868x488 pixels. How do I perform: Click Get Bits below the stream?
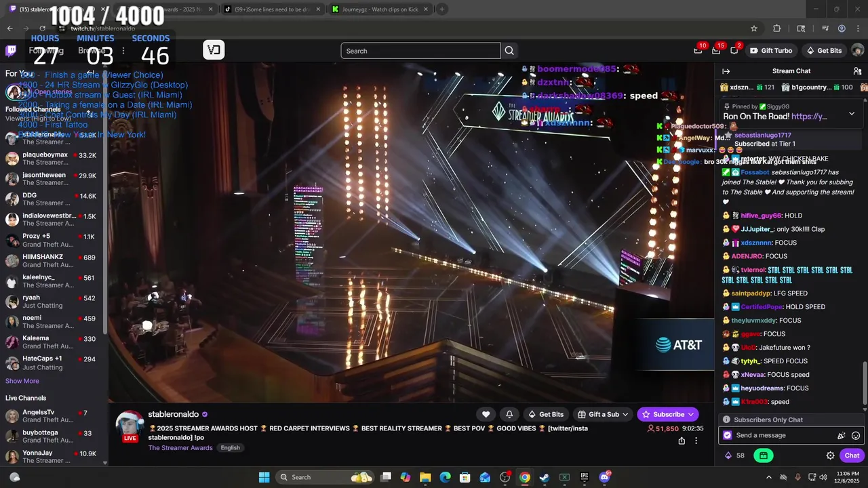tap(545, 414)
